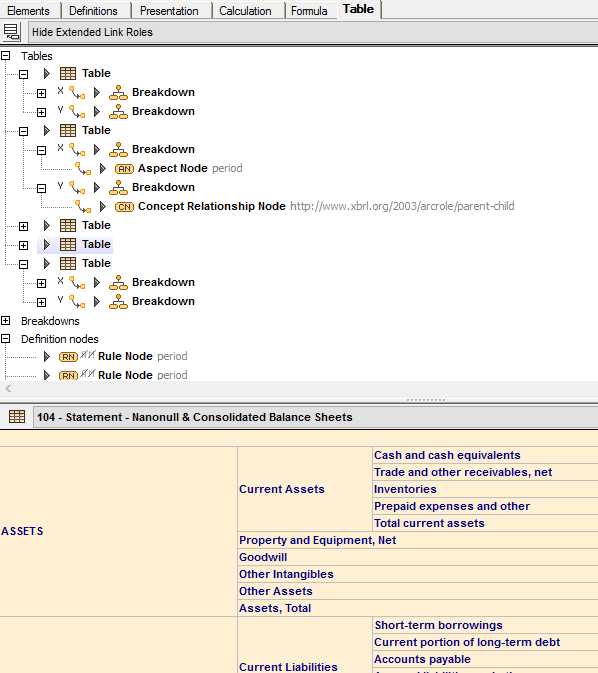Switch to the Calculation tab

(x=245, y=11)
